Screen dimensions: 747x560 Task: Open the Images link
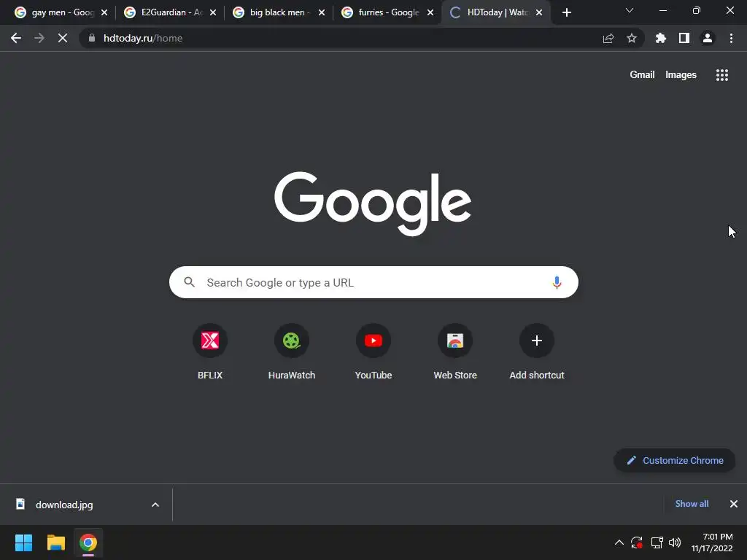click(681, 75)
